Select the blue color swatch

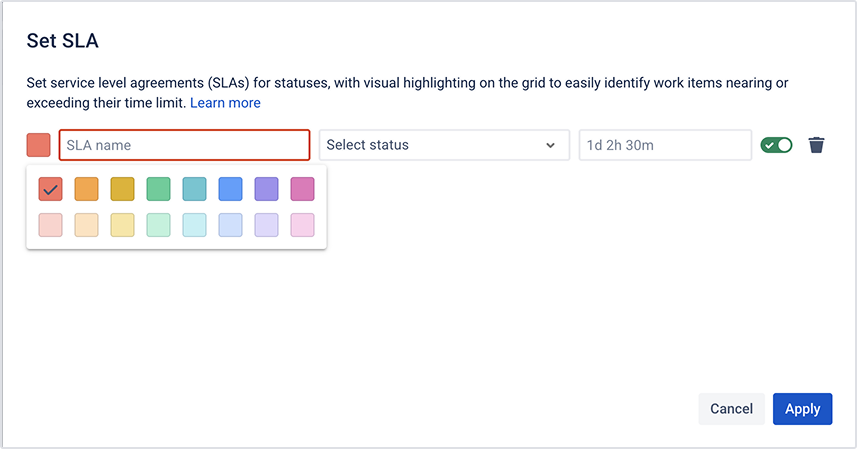tap(231, 189)
